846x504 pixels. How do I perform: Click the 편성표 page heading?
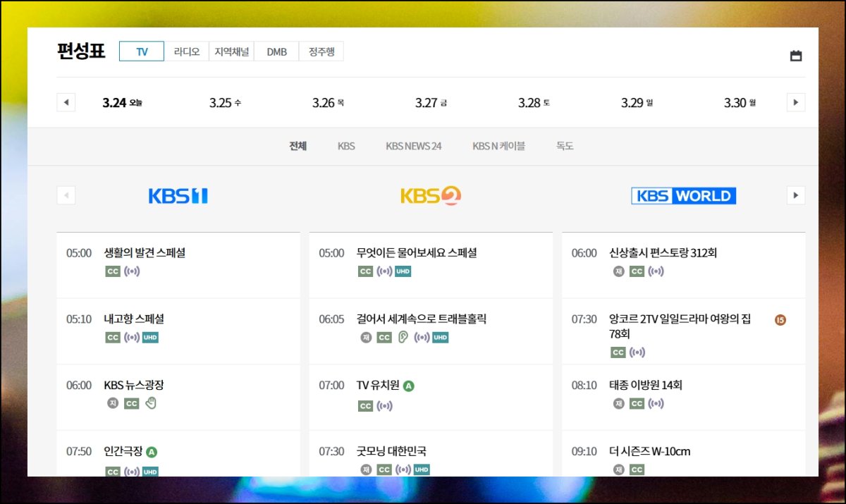click(81, 51)
